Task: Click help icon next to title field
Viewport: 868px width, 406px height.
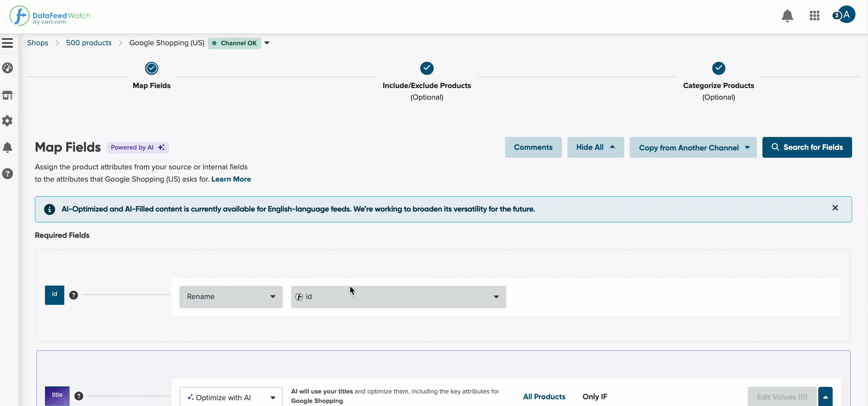Action: click(79, 396)
